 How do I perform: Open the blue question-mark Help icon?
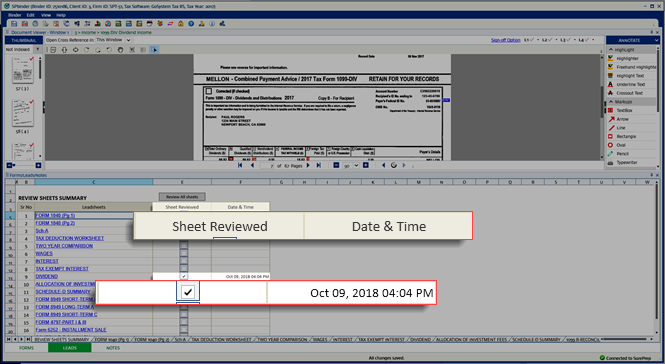point(191,24)
